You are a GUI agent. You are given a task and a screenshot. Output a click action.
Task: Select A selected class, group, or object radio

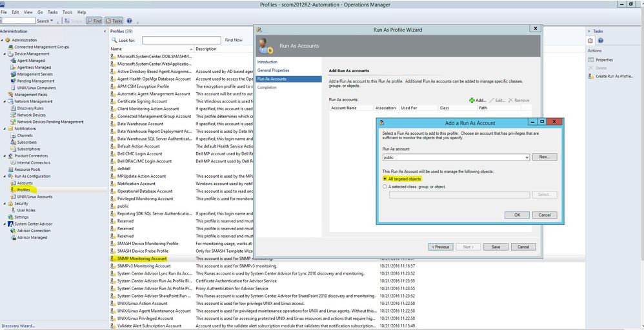tap(385, 187)
